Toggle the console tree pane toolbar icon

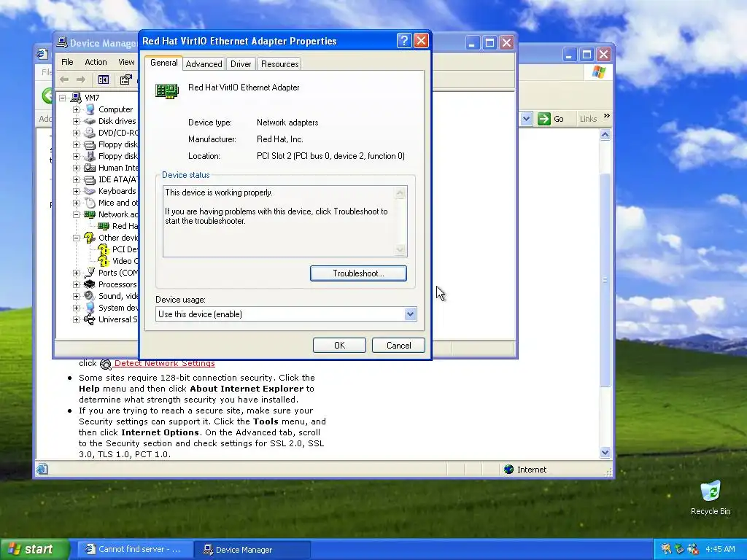tap(104, 79)
